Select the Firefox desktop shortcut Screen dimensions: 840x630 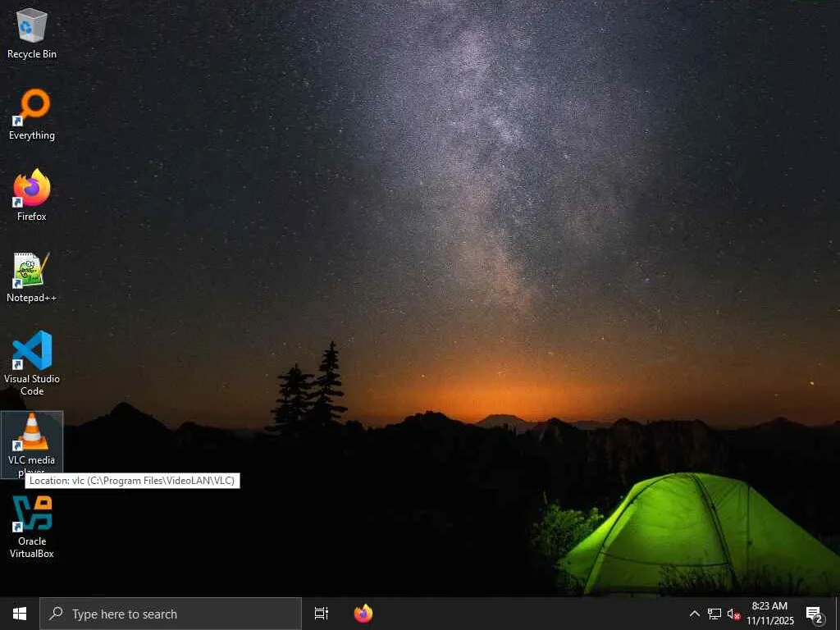pyautogui.click(x=32, y=195)
